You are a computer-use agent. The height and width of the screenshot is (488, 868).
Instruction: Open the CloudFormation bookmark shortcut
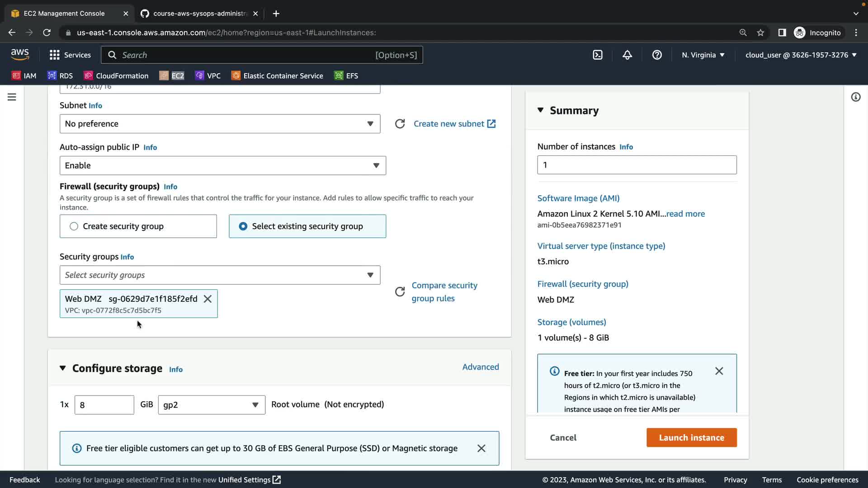click(x=116, y=76)
